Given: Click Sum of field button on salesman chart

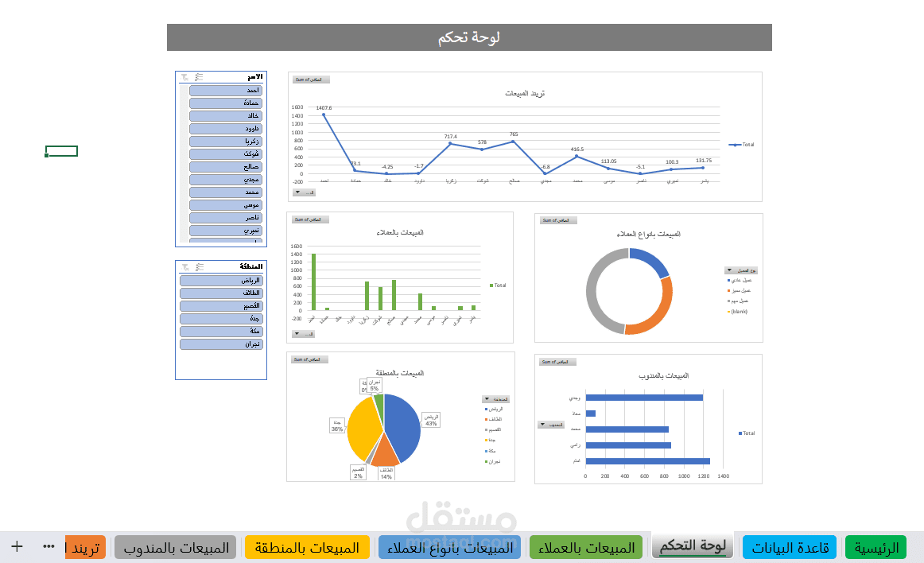Looking at the screenshot, I should coord(557,362).
